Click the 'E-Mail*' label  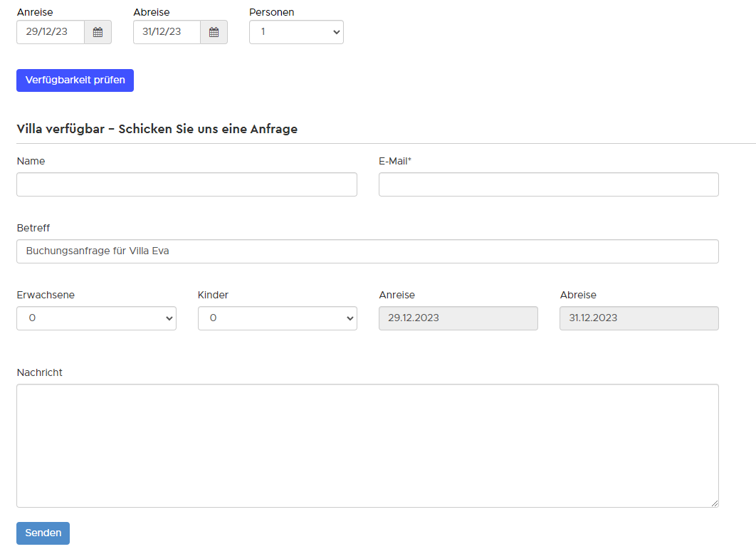click(395, 161)
